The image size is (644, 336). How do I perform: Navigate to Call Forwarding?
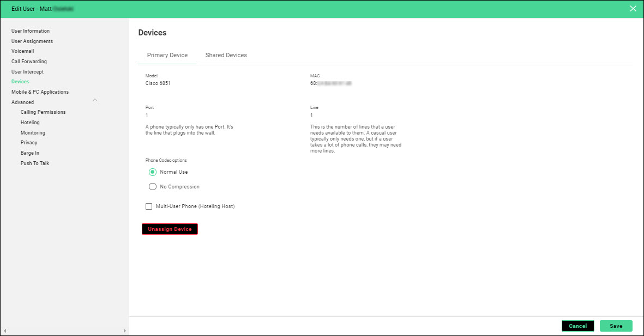pos(29,62)
